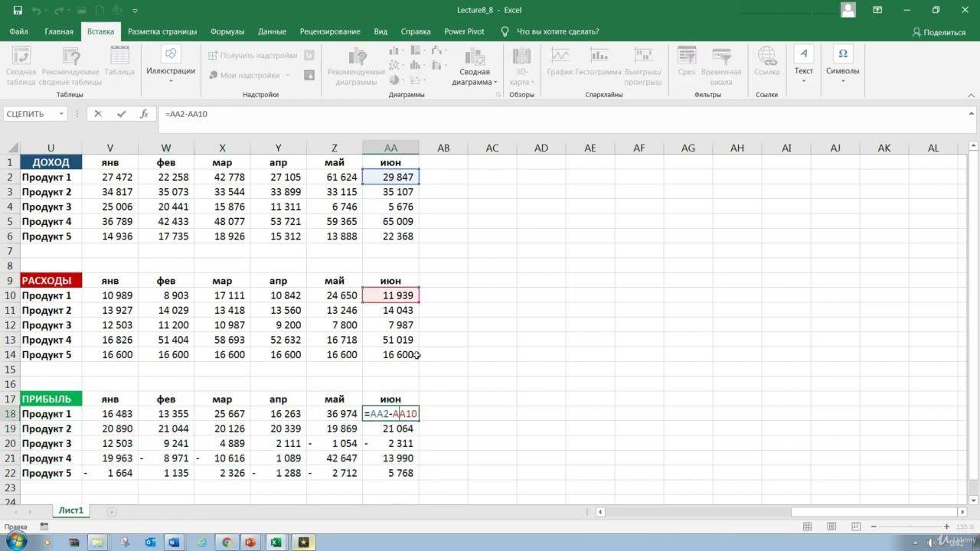Select cell with value 51 404
980x551 pixels.
click(x=166, y=340)
